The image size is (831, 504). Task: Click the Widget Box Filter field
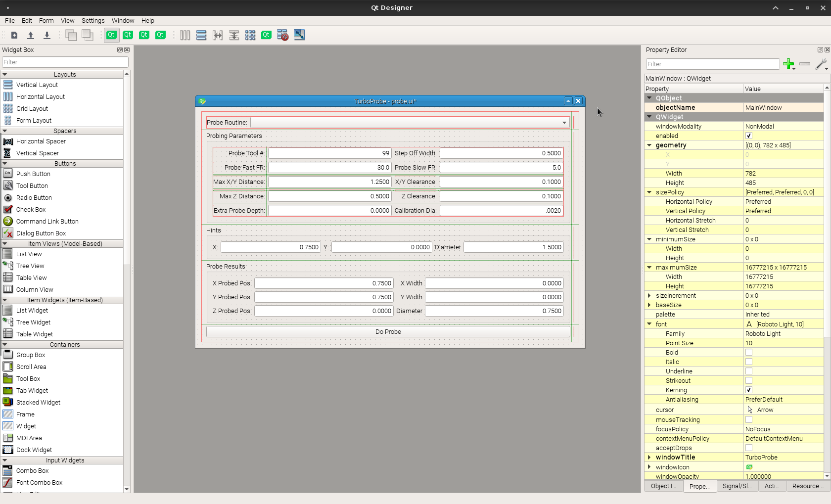[65, 62]
